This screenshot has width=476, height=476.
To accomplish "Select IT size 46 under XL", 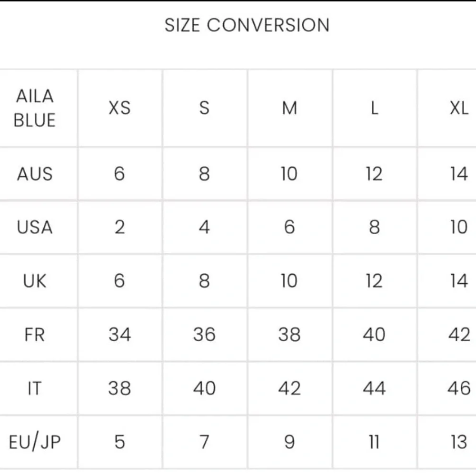I will 459,389.
